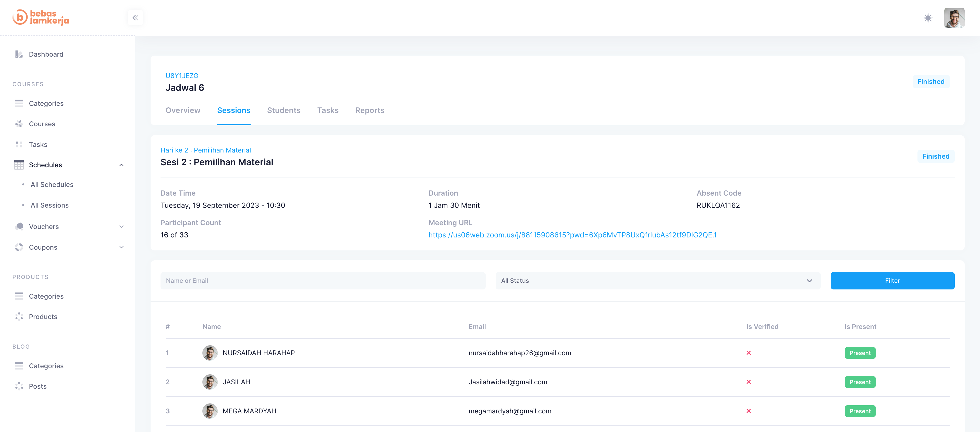Click the Dashboard sidebar icon

19,54
